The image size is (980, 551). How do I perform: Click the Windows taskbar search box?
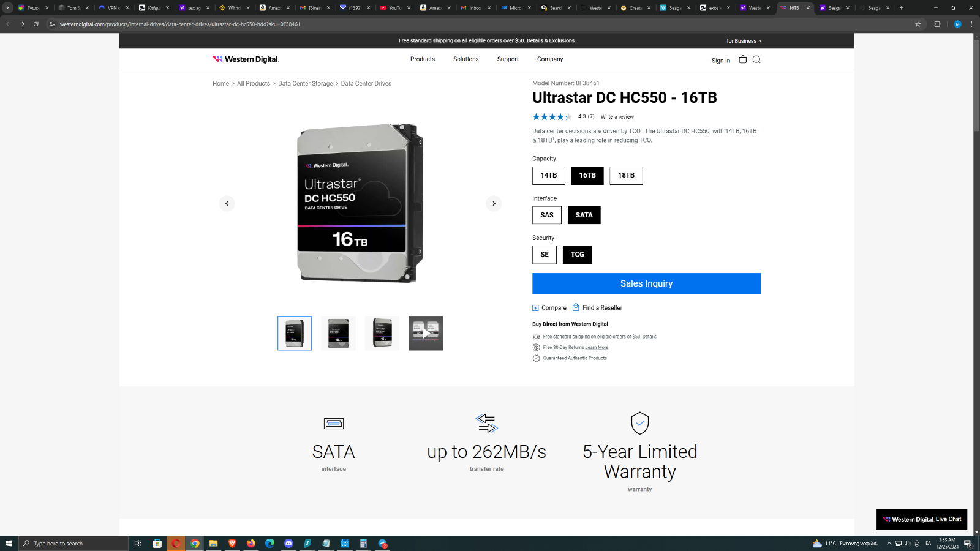(74, 543)
